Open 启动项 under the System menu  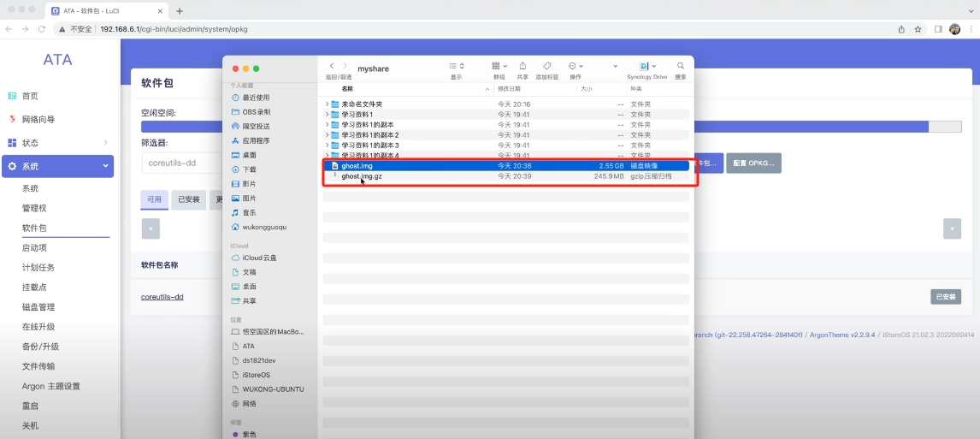tap(34, 247)
